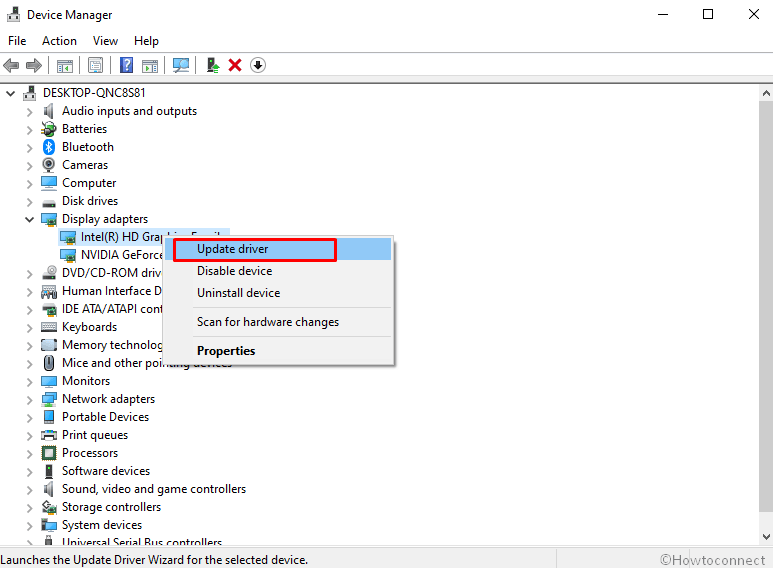Close the Device Manager window
Viewport: 773px width, 568px height.
click(753, 15)
